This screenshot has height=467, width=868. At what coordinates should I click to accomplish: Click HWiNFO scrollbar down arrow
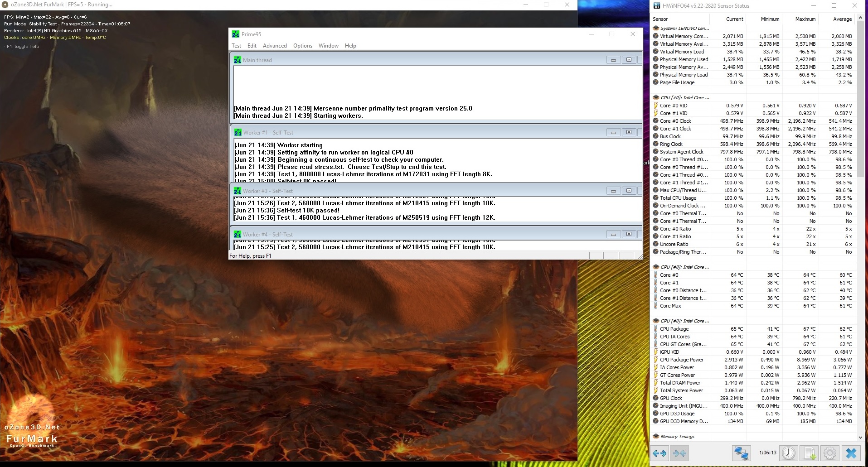pos(860,437)
